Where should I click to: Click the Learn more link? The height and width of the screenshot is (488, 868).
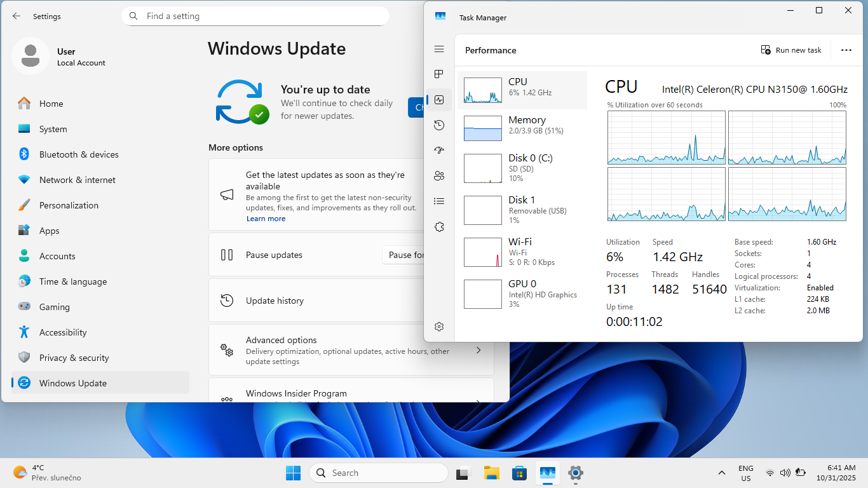(x=266, y=219)
